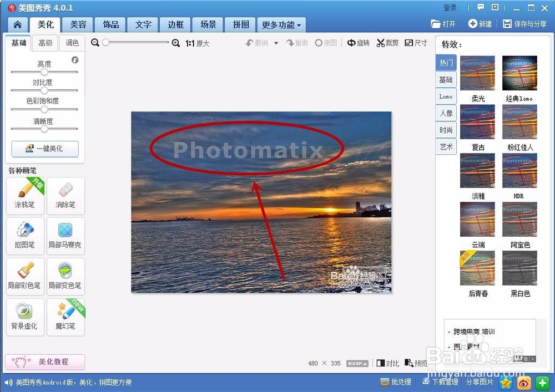This screenshot has width=555, height=392.
Task: Click the 色彩饱和度 saturation slider handle
Action: tap(44, 109)
